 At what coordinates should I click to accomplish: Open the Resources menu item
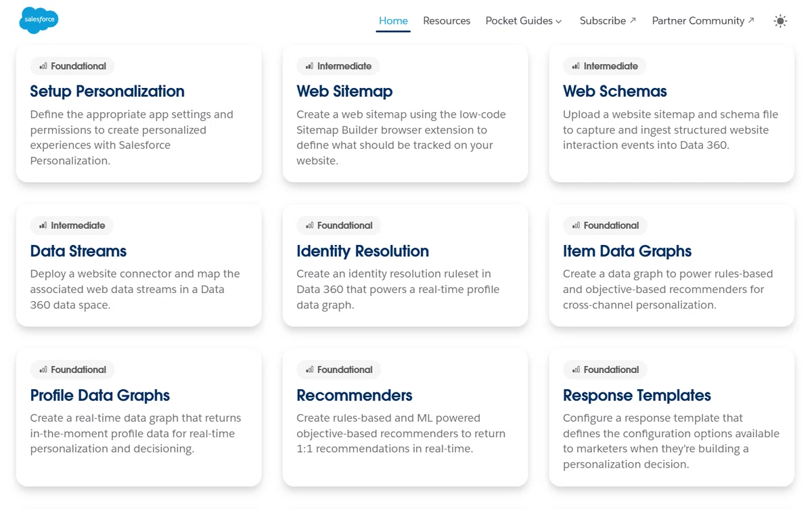pyautogui.click(x=447, y=21)
